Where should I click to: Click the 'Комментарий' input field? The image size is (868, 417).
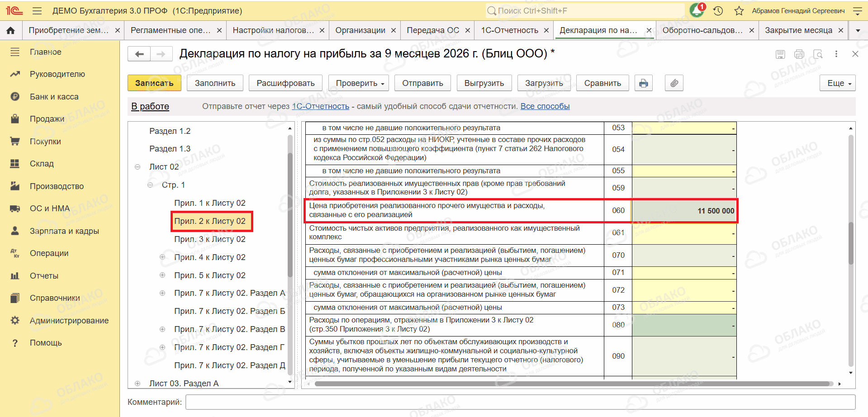520,402
